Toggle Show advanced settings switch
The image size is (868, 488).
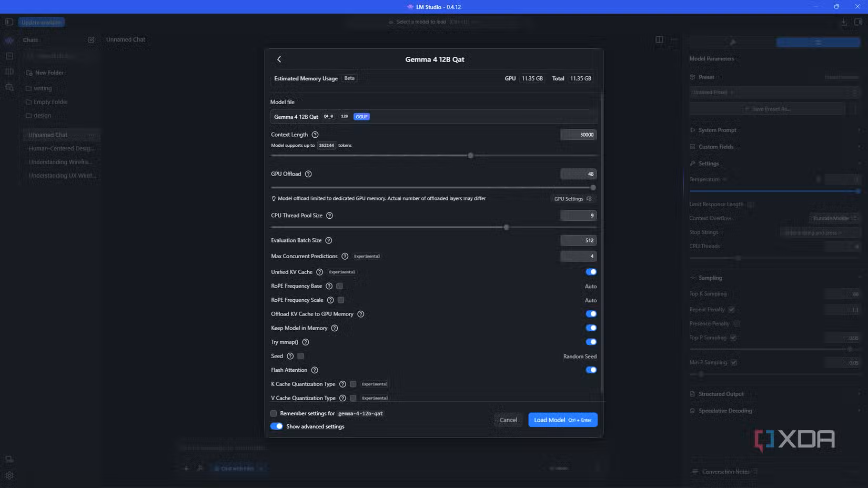click(277, 426)
